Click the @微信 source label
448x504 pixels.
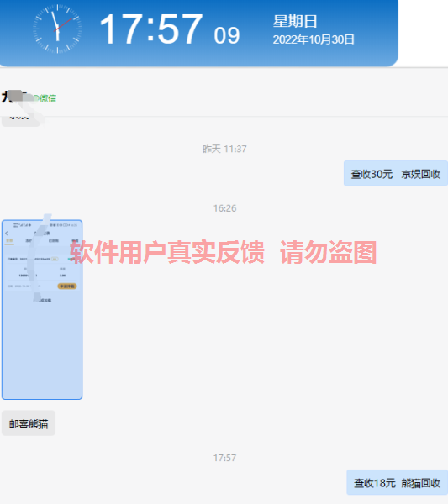[45, 98]
